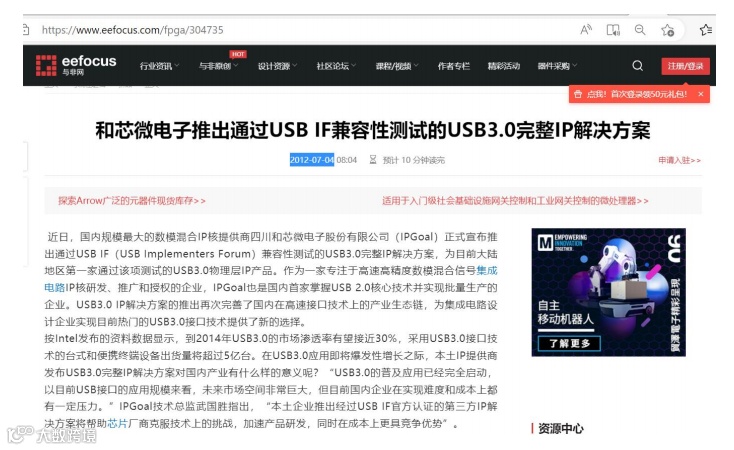Click the page info icon before URL
Image resolution: width=734 pixels, height=450 pixels.
pyautogui.click(x=26, y=30)
